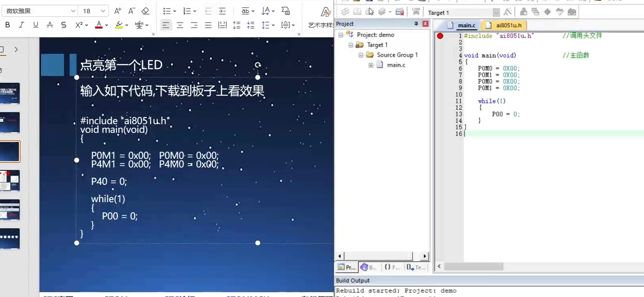Click the slide title '点亮第一个LED'

[121, 65]
